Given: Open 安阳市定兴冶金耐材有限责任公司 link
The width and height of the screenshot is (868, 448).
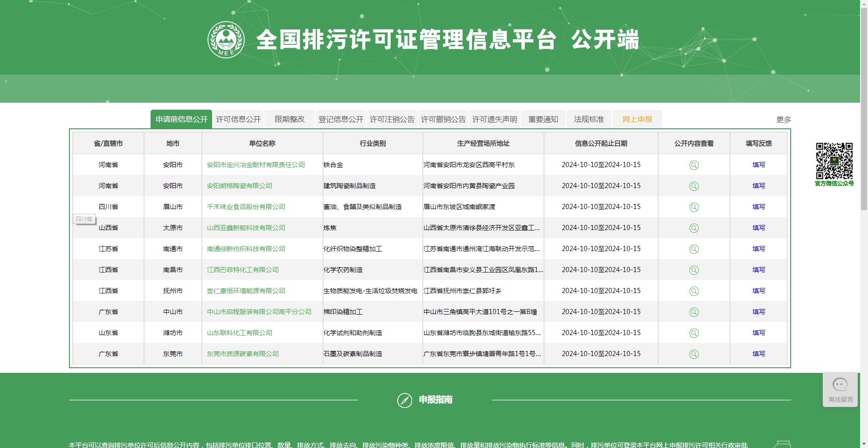Looking at the screenshot, I should pyautogui.click(x=256, y=165).
